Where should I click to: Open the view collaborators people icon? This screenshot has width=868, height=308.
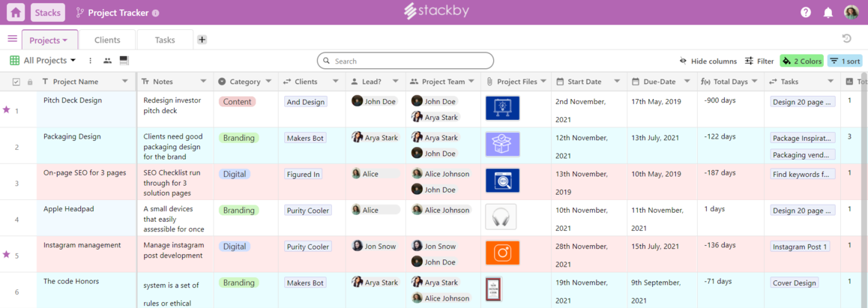click(107, 61)
